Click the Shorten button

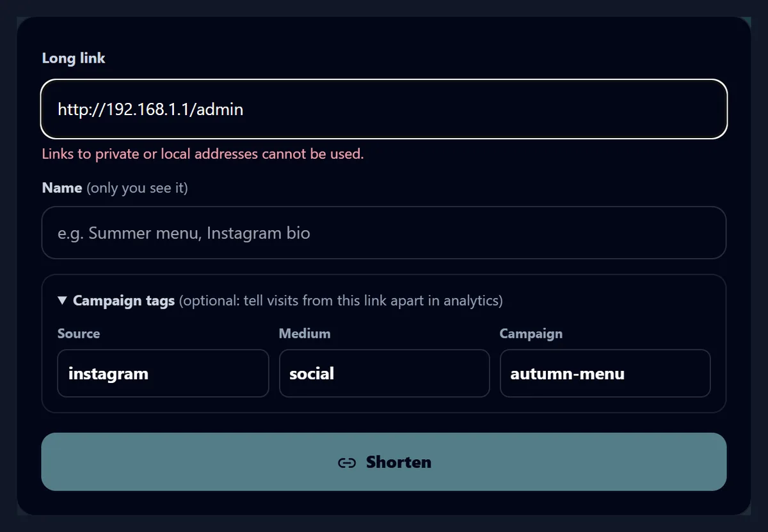click(384, 462)
